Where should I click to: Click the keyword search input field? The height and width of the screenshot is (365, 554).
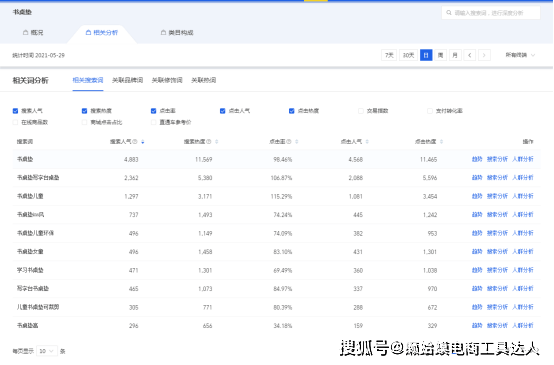pos(491,13)
